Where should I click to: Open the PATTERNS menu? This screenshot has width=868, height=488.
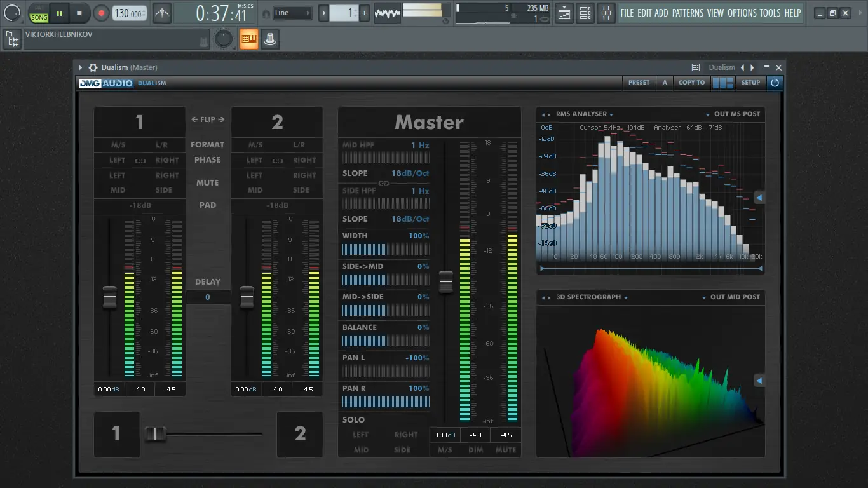click(x=688, y=13)
